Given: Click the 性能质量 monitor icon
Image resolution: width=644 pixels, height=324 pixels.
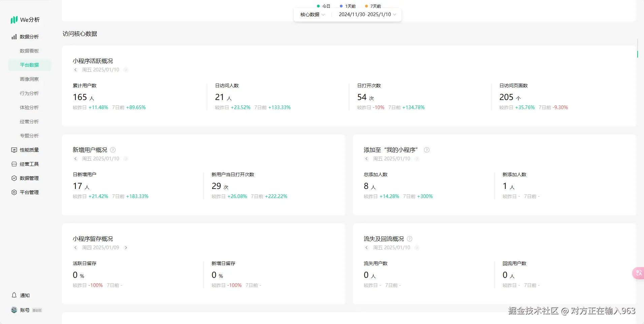Looking at the screenshot, I should click(14, 150).
